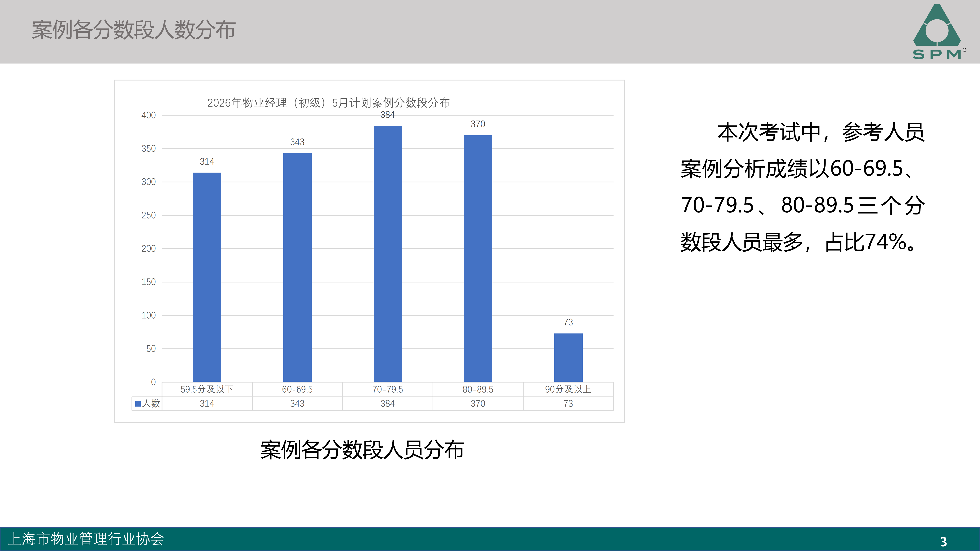Click table cell 314 in 人数 row

tap(207, 403)
